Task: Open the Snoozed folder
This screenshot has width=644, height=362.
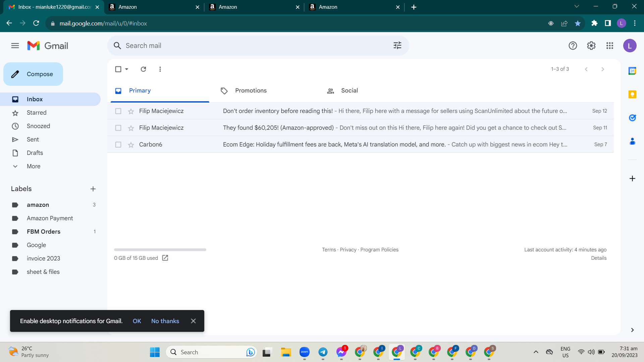Action: [x=50, y=126]
